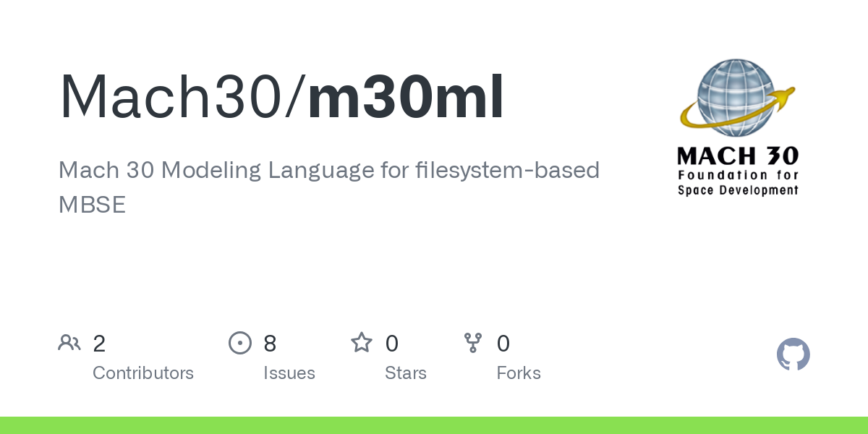The image size is (868, 434).
Task: Select the "Stars" label
Action: click(406, 373)
